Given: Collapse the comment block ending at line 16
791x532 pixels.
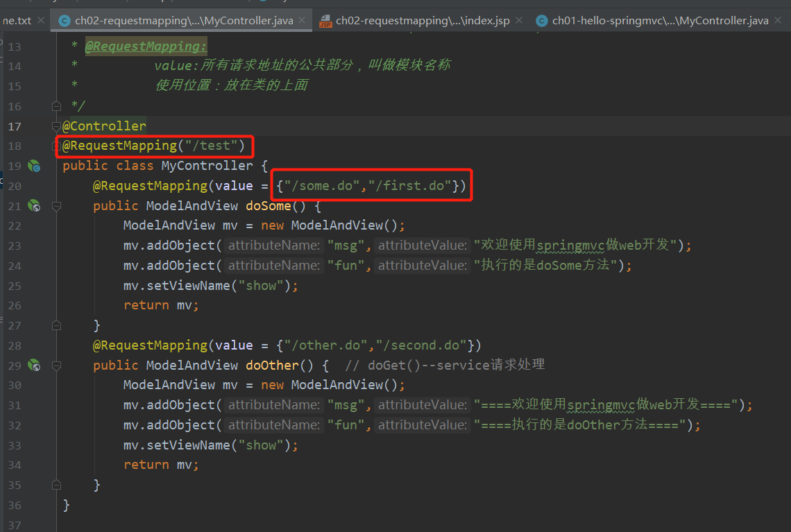Looking at the screenshot, I should point(56,106).
